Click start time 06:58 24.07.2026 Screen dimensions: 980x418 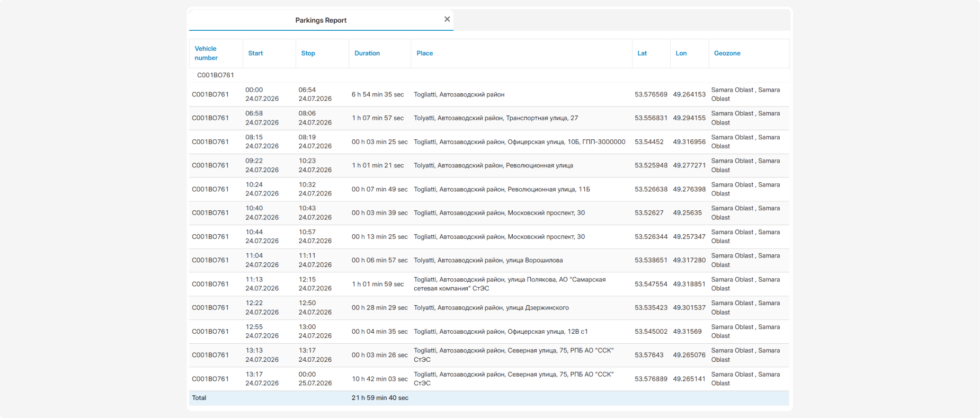click(262, 118)
